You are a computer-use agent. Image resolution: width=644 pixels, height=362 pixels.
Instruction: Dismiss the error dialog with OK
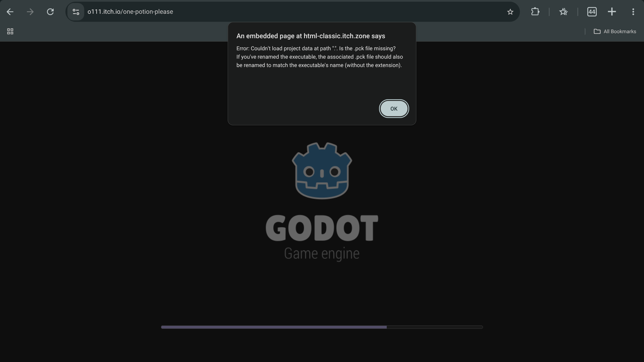click(394, 109)
